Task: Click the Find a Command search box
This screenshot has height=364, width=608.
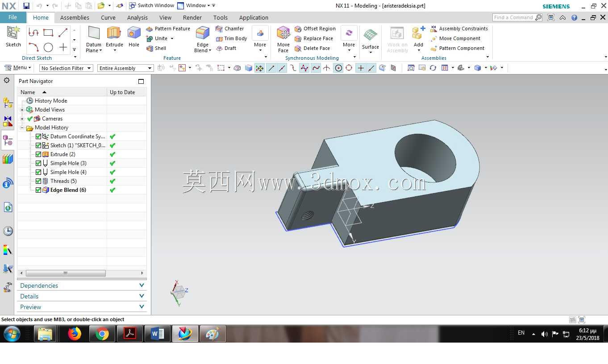Action: (517, 17)
